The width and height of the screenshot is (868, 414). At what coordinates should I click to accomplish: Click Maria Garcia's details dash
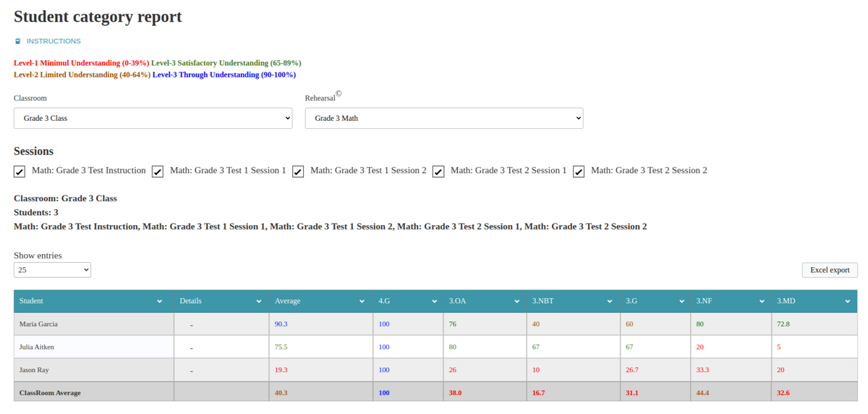point(192,325)
